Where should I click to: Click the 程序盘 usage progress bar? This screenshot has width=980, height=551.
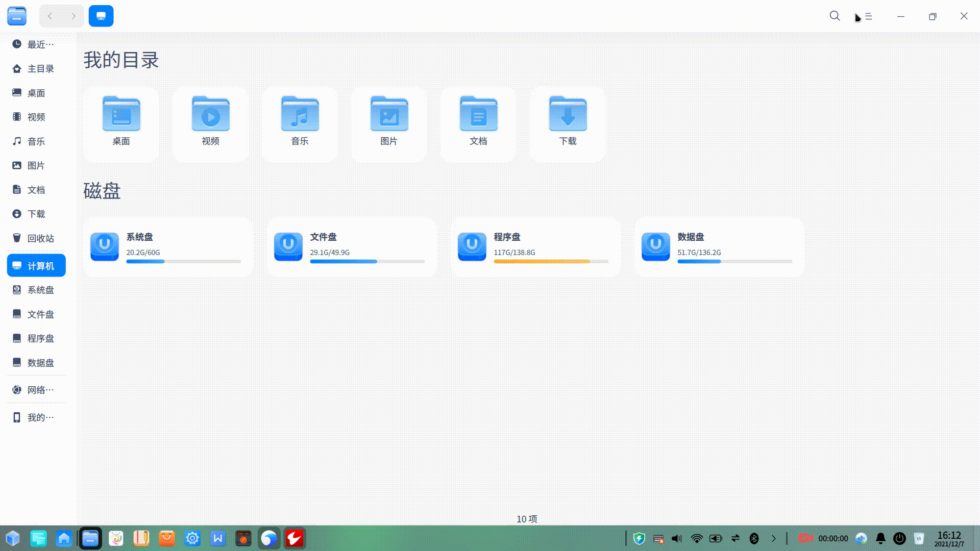(551, 261)
